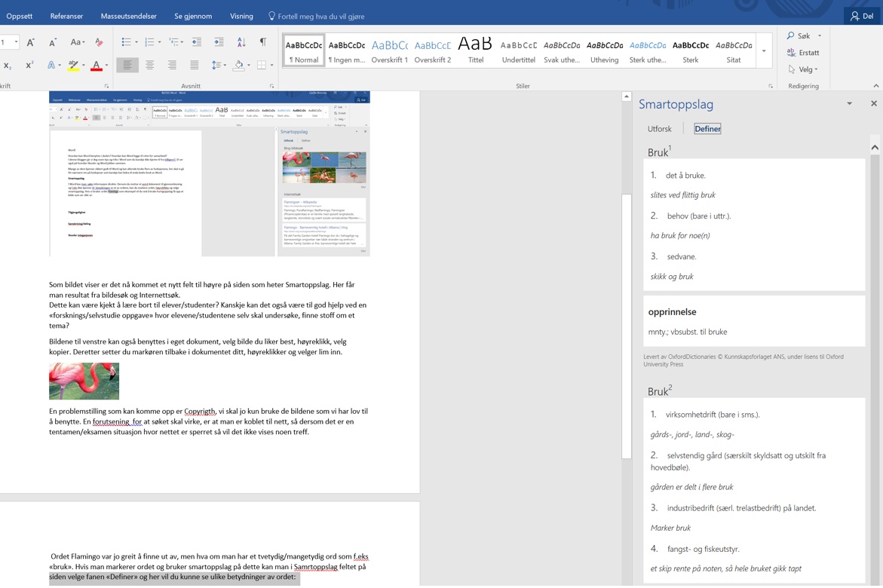
Task: Apply the red font color swatch
Action: [97, 66]
